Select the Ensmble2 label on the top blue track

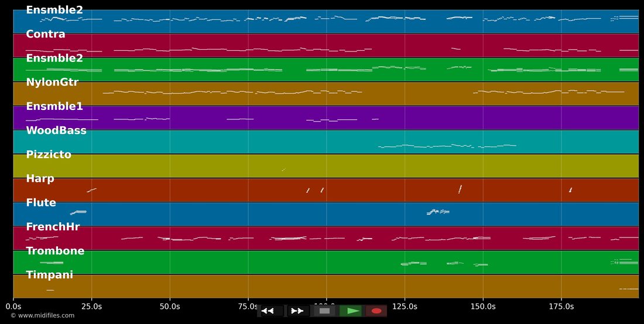coord(54,11)
